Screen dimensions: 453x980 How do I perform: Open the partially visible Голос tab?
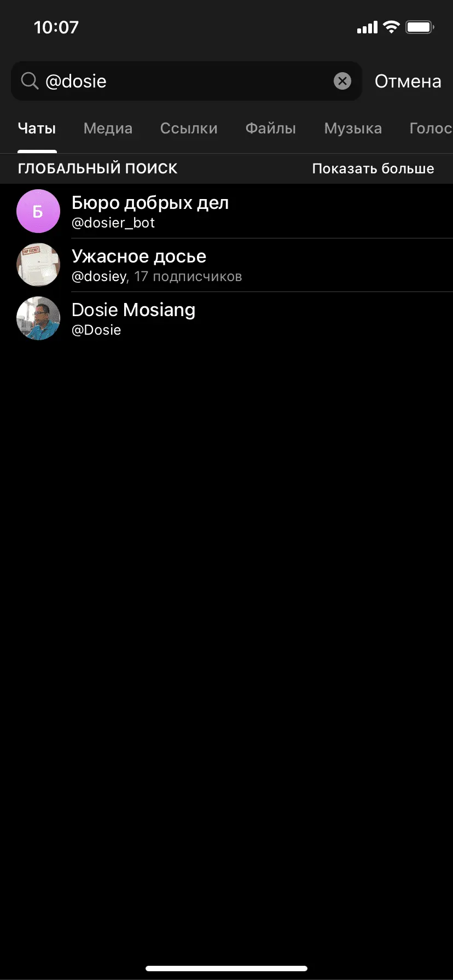(431, 129)
